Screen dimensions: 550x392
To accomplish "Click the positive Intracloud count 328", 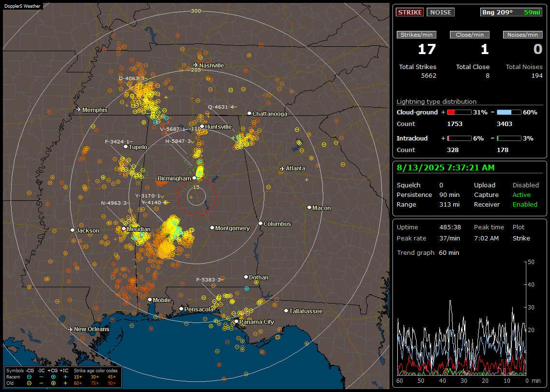I will tap(452, 150).
